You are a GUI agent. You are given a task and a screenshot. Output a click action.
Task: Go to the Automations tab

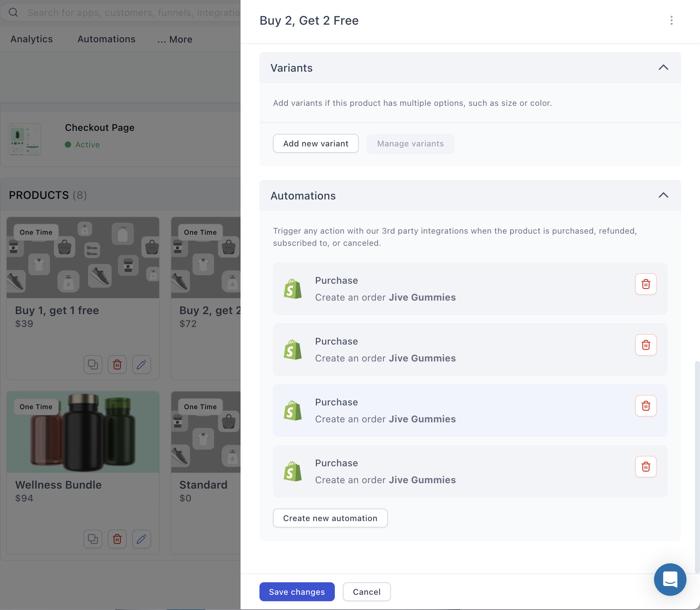point(106,39)
